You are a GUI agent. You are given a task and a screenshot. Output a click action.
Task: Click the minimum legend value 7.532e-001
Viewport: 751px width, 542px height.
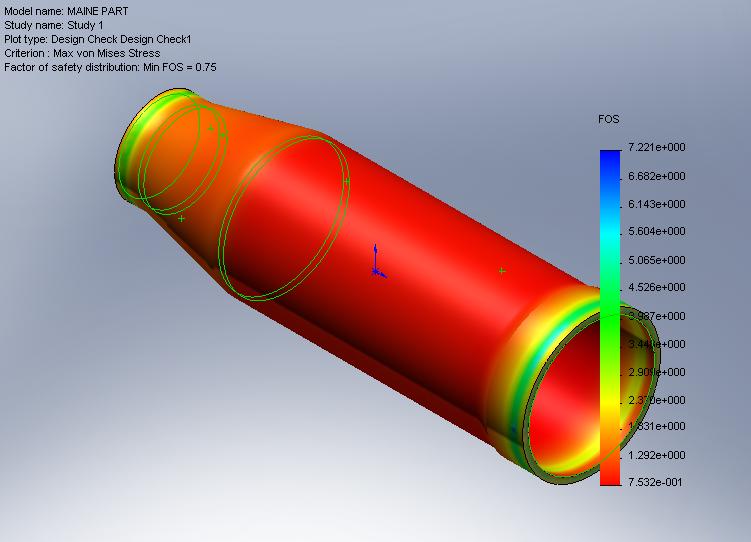(x=656, y=481)
